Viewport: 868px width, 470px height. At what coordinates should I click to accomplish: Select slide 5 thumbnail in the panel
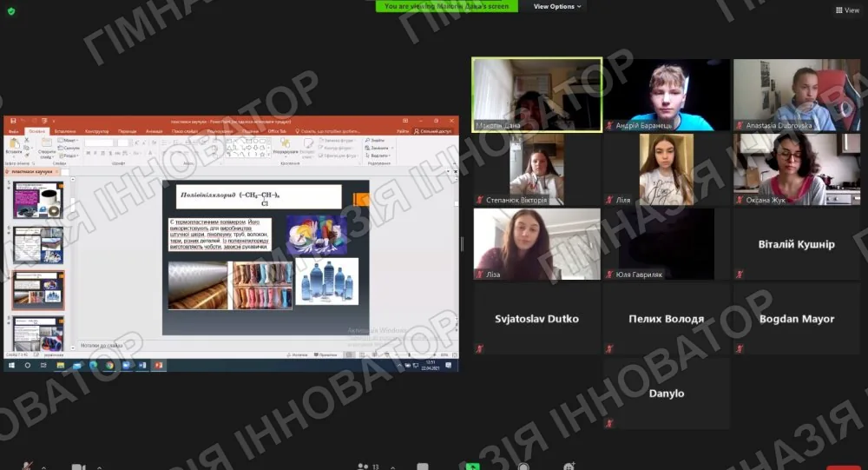(x=37, y=200)
